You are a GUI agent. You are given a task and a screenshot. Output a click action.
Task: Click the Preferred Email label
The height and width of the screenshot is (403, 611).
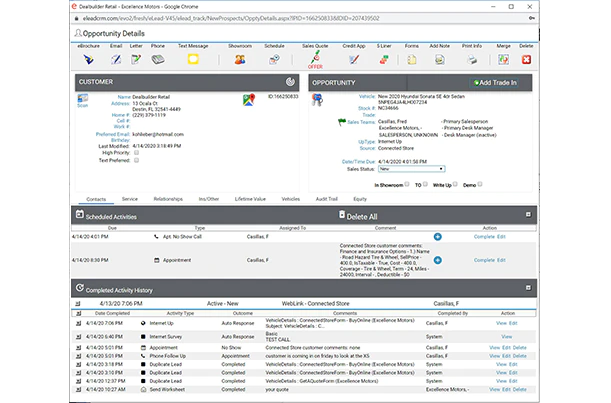113,134
